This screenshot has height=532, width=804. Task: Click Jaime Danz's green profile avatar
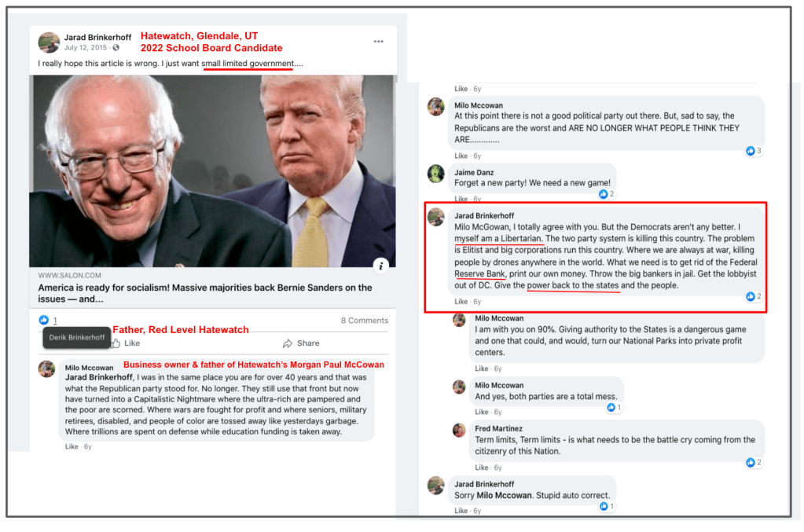point(436,174)
